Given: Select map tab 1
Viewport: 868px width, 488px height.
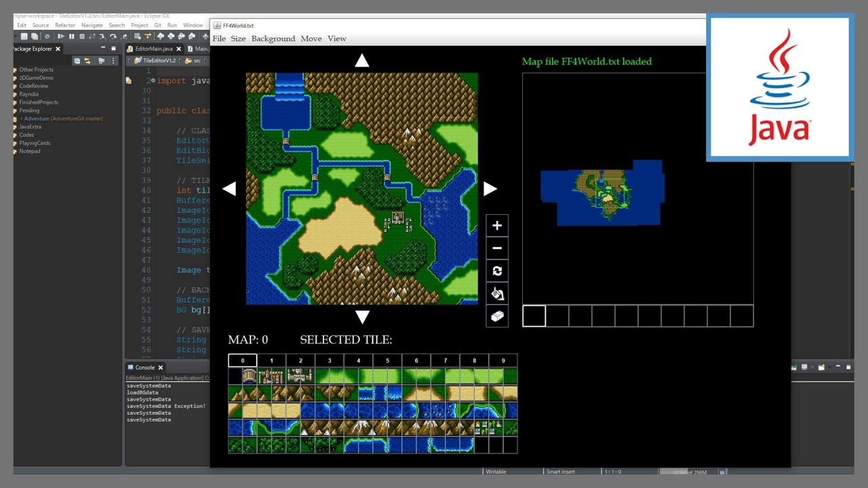Looking at the screenshot, I should 271,361.
